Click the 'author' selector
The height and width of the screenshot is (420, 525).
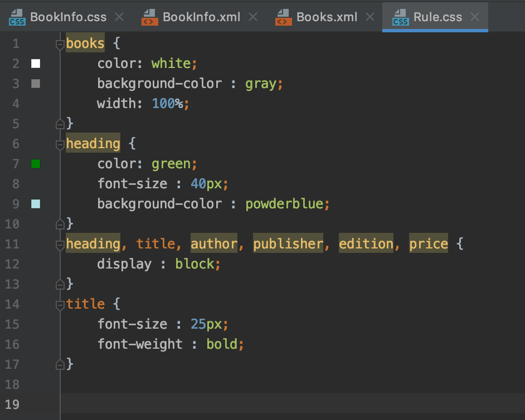coord(213,243)
